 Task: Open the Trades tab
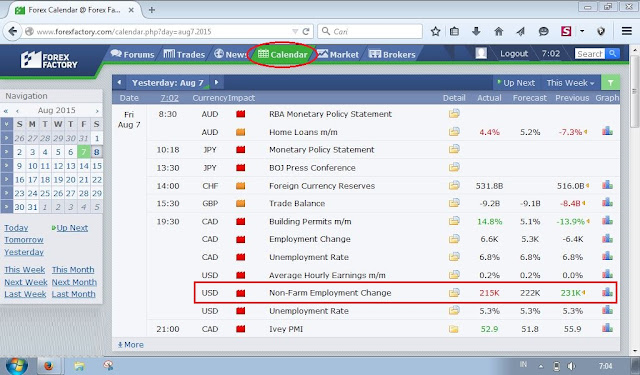[x=184, y=54]
